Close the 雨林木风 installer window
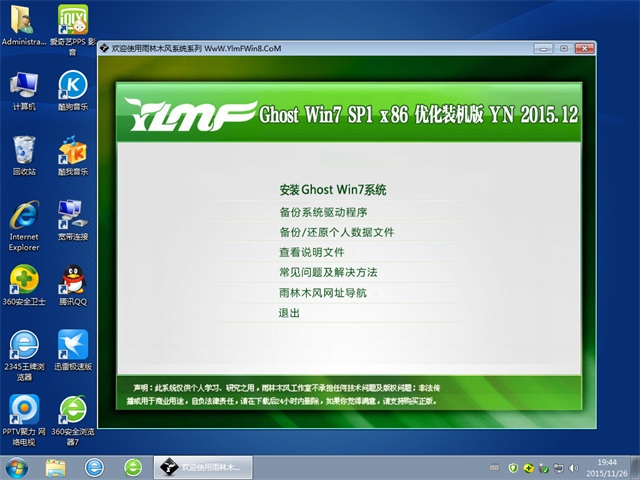 point(584,49)
